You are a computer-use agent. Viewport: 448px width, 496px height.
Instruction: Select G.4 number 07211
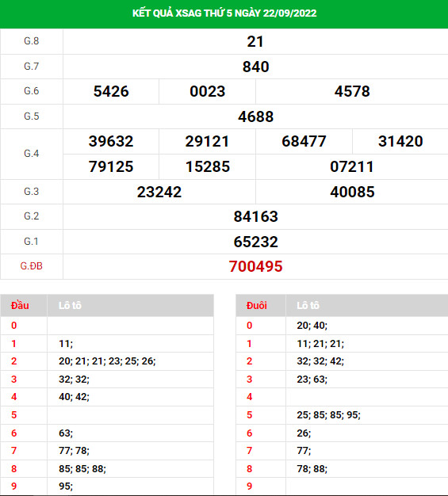[352, 166]
